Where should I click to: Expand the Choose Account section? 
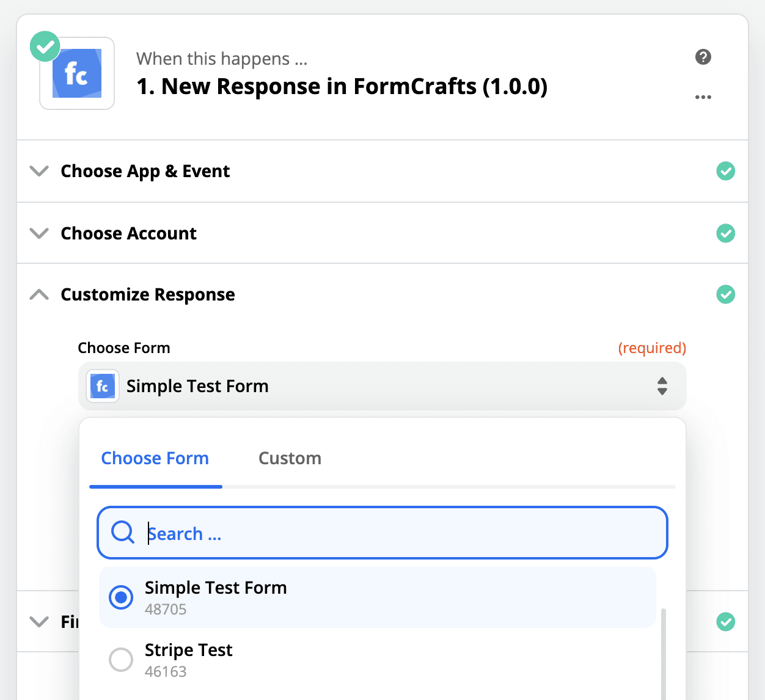click(x=39, y=233)
